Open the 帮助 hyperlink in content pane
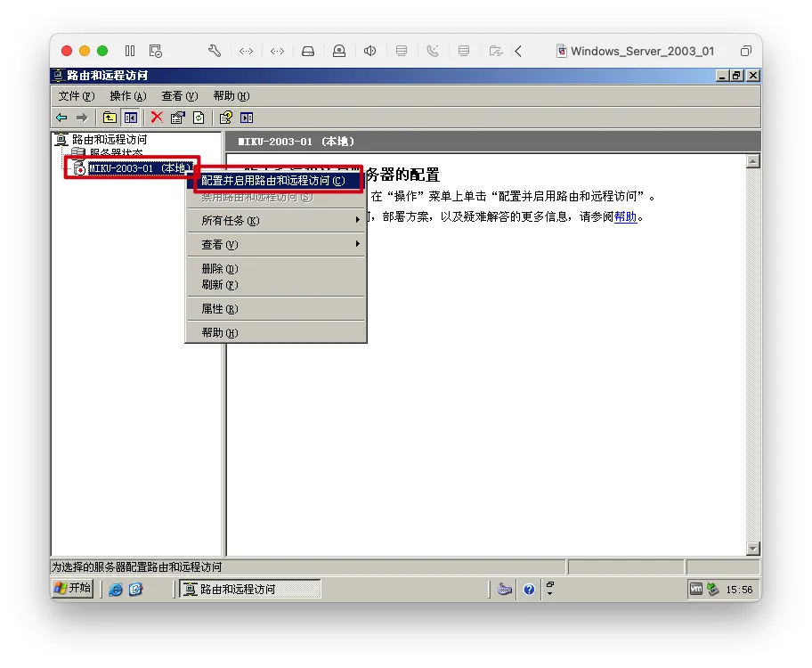Viewport: 812px width, 668px height. [x=625, y=216]
